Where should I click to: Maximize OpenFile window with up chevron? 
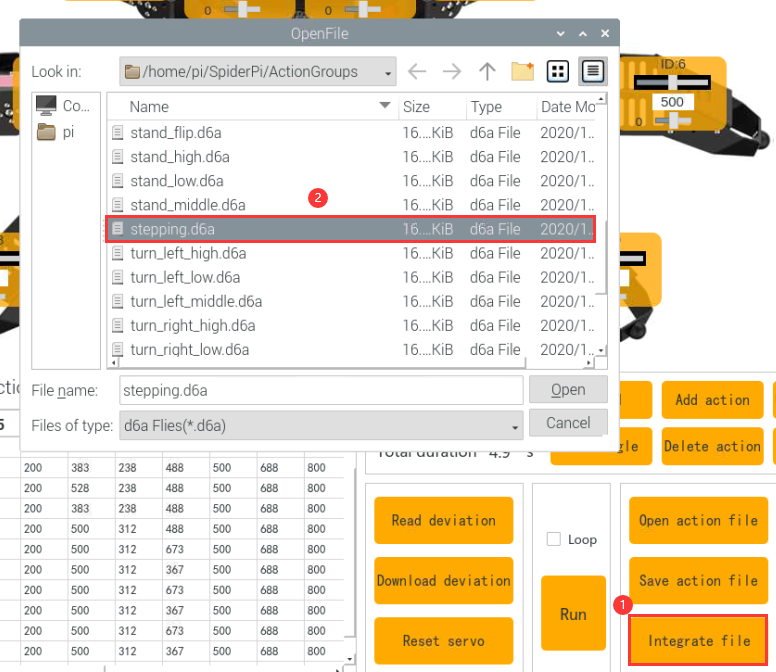coord(583,34)
